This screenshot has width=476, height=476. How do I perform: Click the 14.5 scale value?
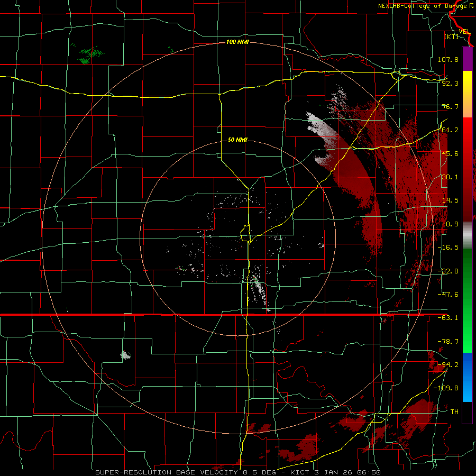point(450,200)
